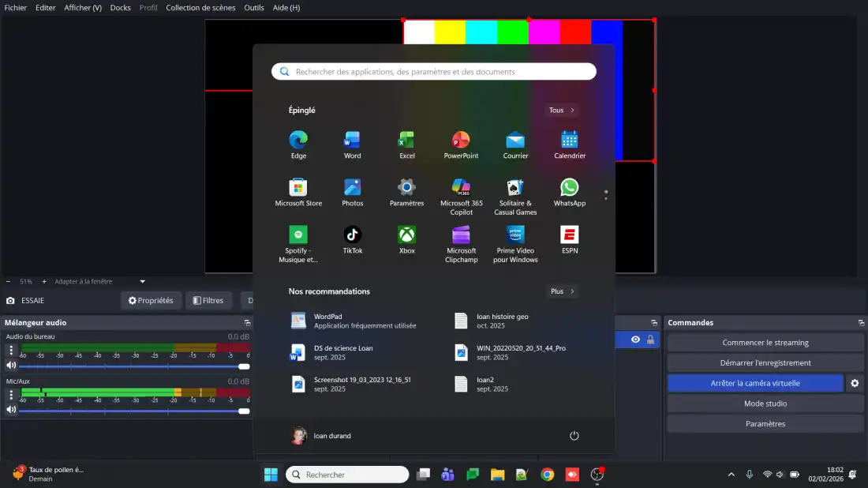Open the TikTok pinned app icon
868x488 pixels.
tap(353, 235)
